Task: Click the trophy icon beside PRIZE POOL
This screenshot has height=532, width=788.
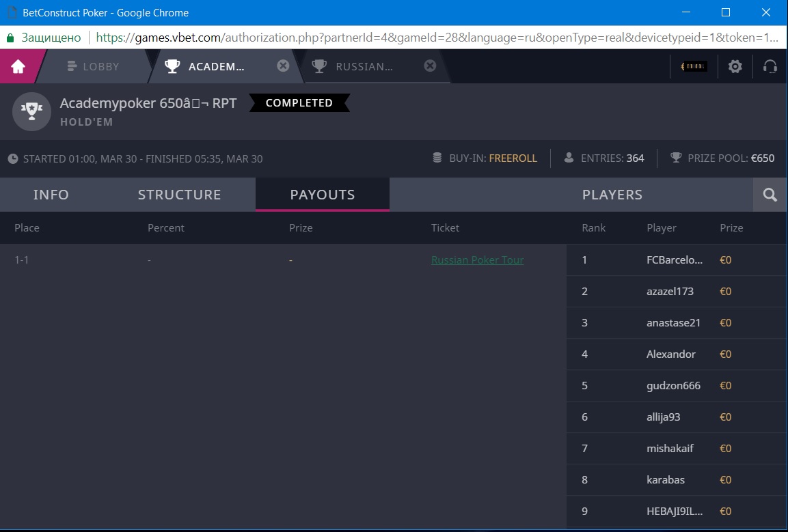Action: (x=676, y=158)
